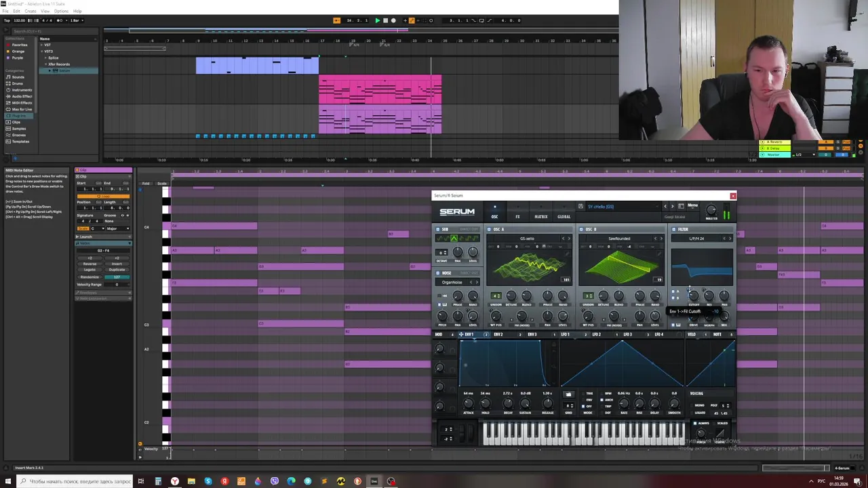The width and height of the screenshot is (868, 488).
Task: Click the Tap tempo button
Action: point(7,20)
